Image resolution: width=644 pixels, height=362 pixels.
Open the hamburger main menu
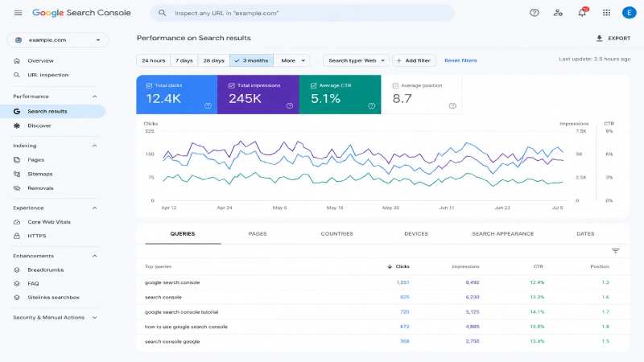18,13
